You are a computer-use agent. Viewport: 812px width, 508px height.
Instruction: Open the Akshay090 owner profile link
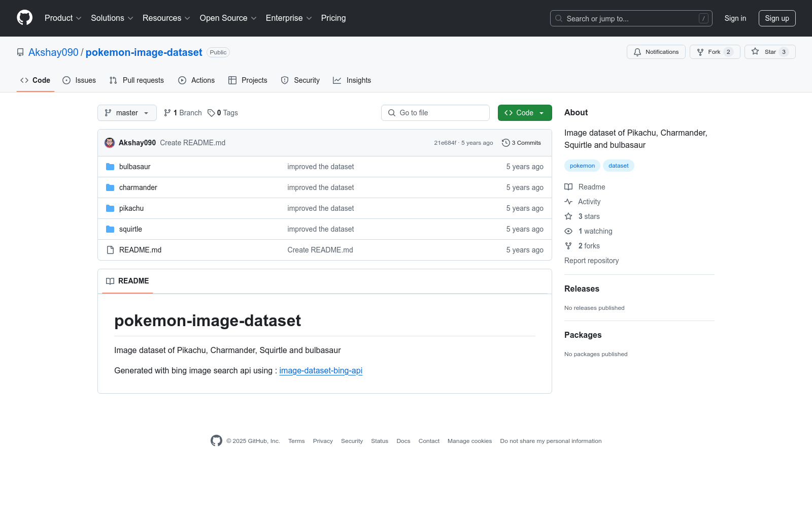(53, 52)
